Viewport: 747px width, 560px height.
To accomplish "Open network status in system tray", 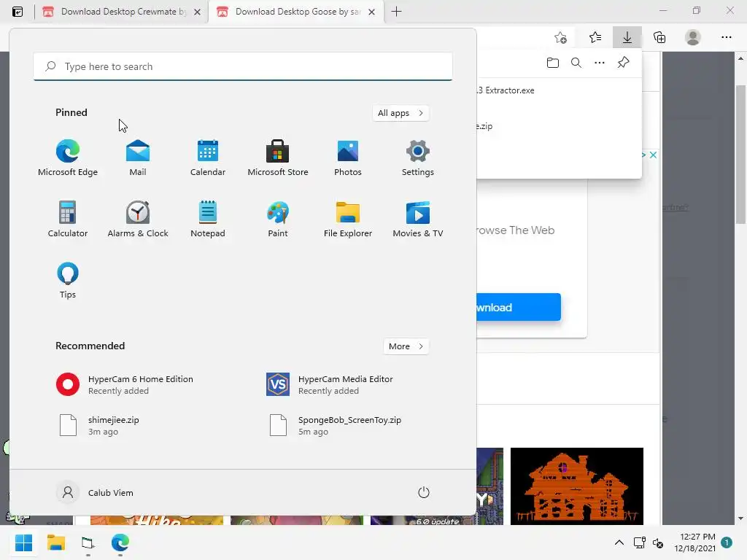I will click(639, 542).
